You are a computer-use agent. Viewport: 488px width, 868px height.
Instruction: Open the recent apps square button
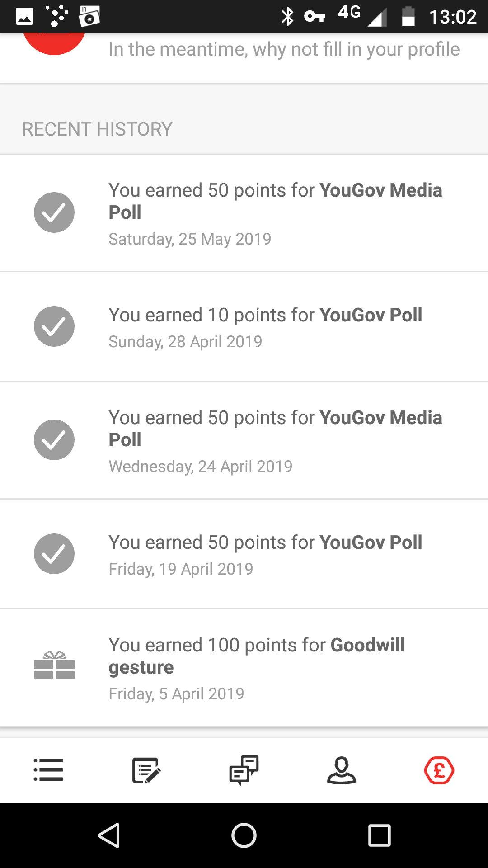click(379, 835)
